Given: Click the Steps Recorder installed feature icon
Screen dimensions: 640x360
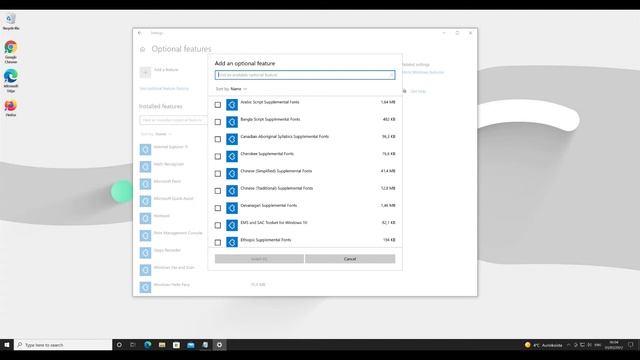Looking at the screenshot, I should pyautogui.click(x=145, y=253).
